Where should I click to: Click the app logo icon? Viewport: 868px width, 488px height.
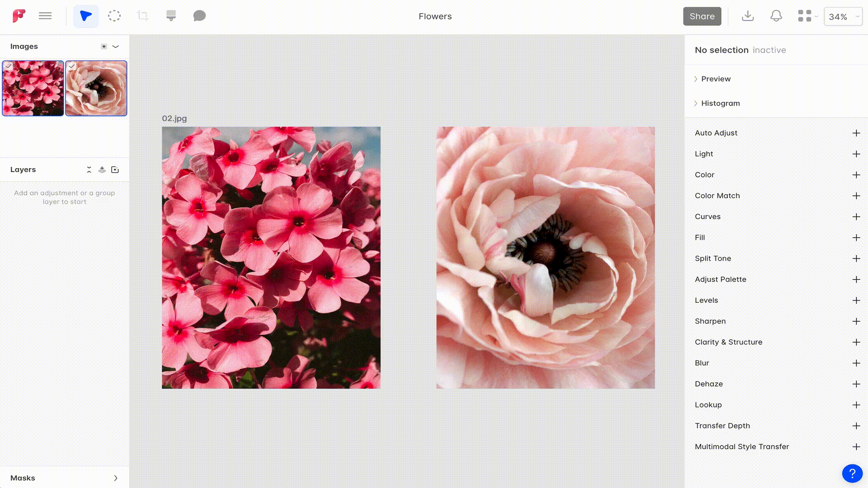click(x=19, y=16)
